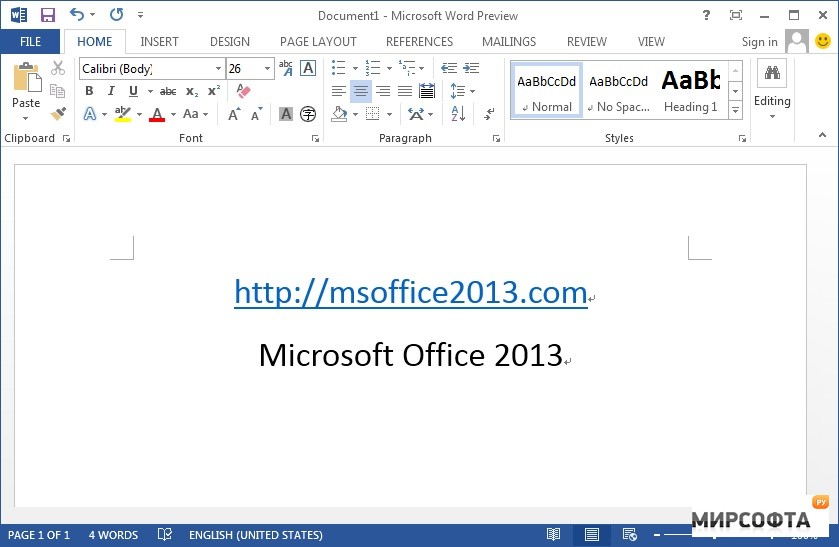Clear all formatting with eraser icon
This screenshot has height=547, width=839.
[243, 91]
